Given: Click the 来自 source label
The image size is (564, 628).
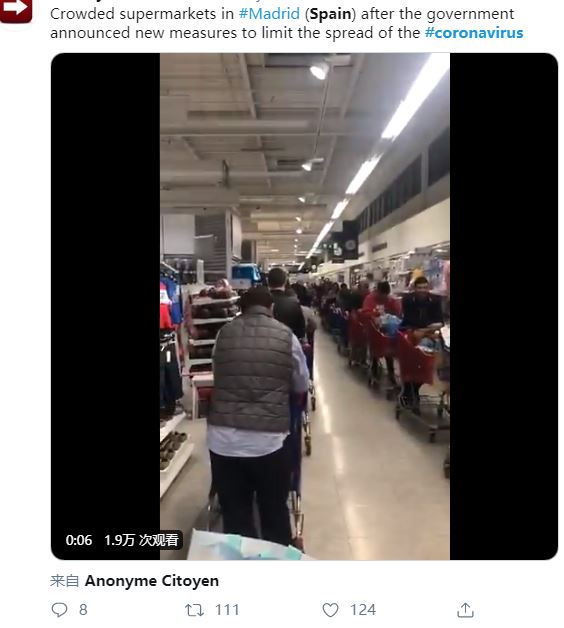Looking at the screenshot, I should 64,581.
